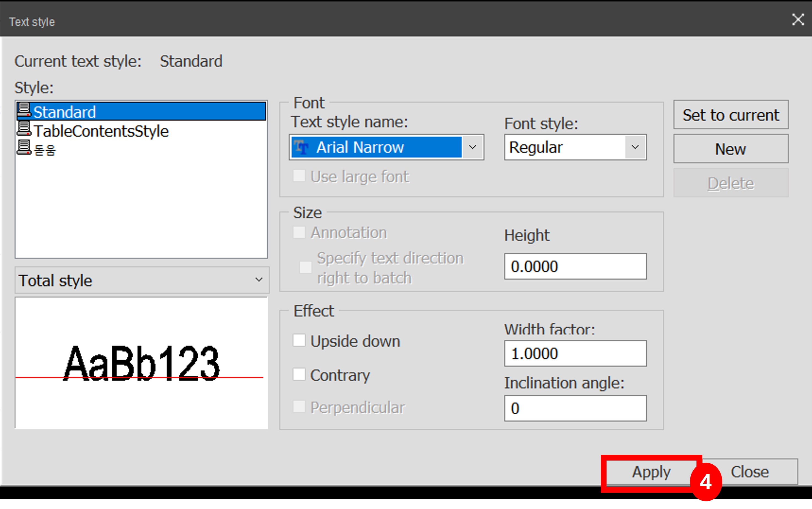Enable the Upside down effect
The height and width of the screenshot is (509, 812).
tap(299, 340)
